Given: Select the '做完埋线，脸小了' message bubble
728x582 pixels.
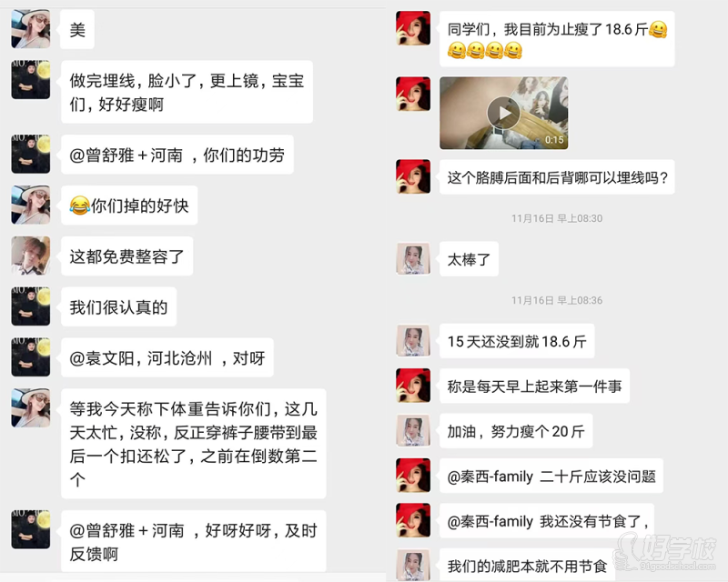Looking at the screenshot, I should click(187, 92).
